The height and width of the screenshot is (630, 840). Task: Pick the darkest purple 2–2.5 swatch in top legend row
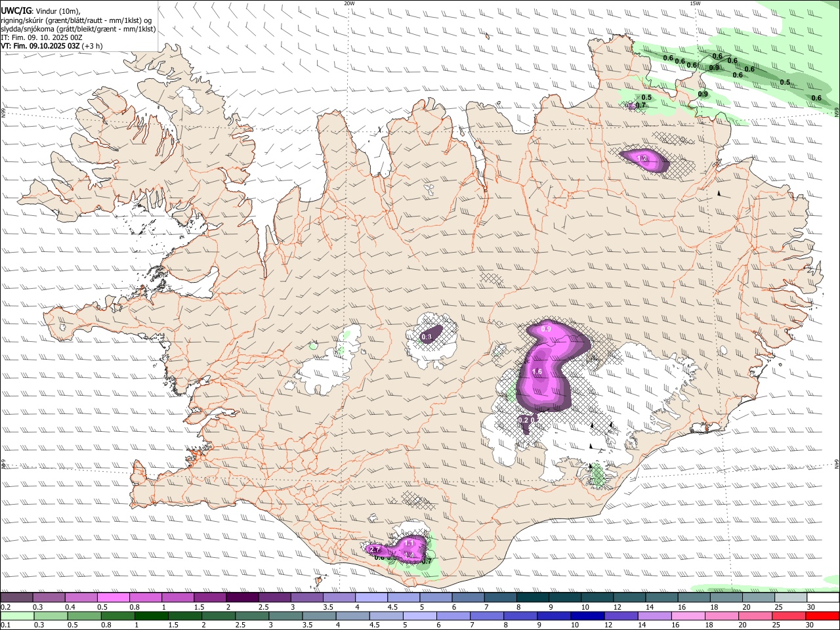[x=242, y=597]
